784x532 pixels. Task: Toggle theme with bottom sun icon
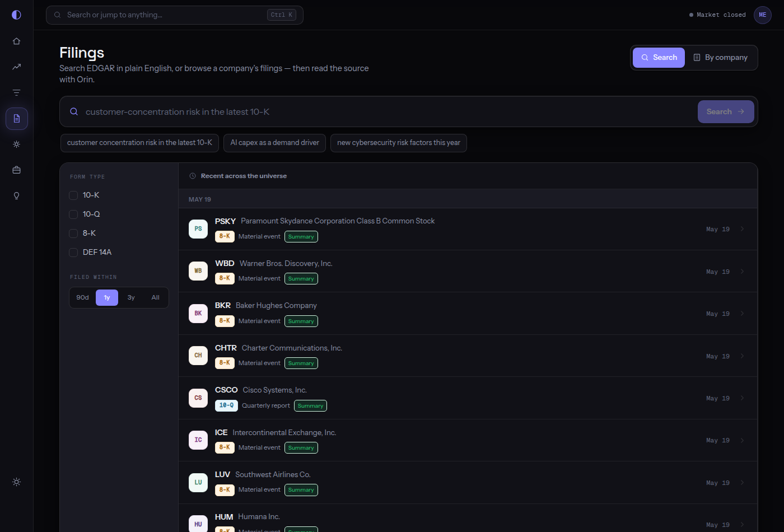click(x=17, y=482)
